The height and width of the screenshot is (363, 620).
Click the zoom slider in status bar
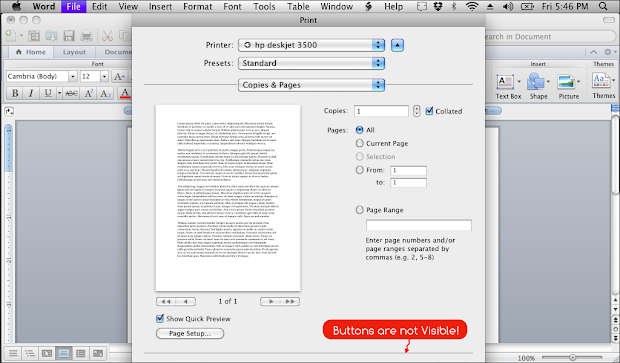click(572, 357)
